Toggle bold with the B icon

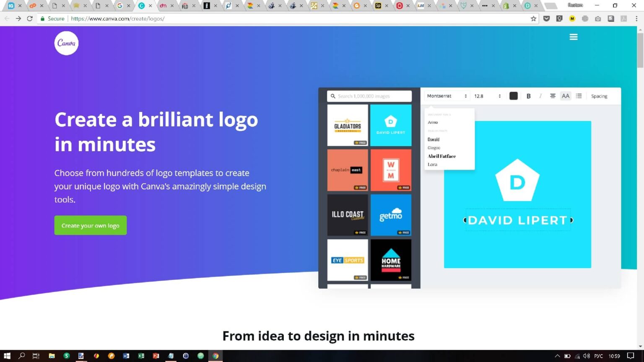click(528, 96)
